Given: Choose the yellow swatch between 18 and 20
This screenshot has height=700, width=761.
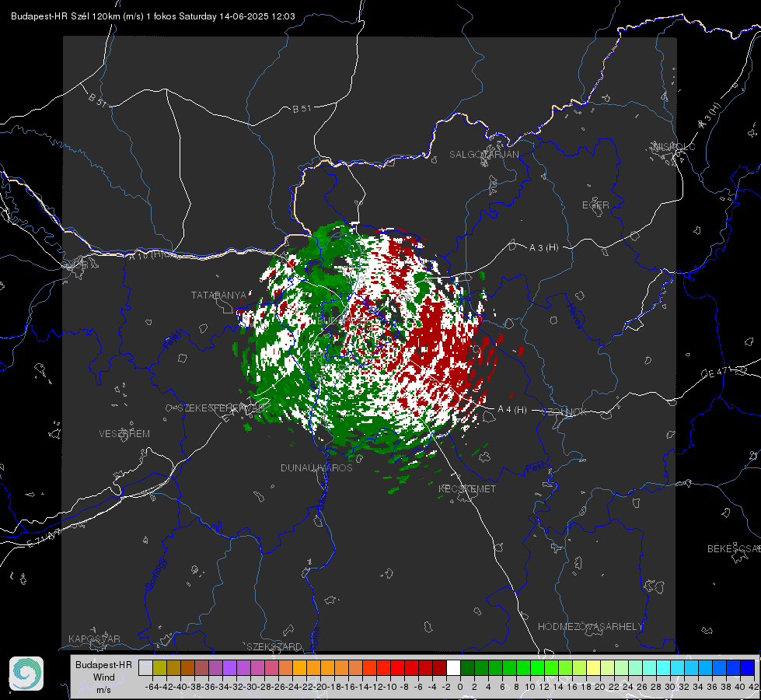Looking at the screenshot, I should [x=593, y=668].
